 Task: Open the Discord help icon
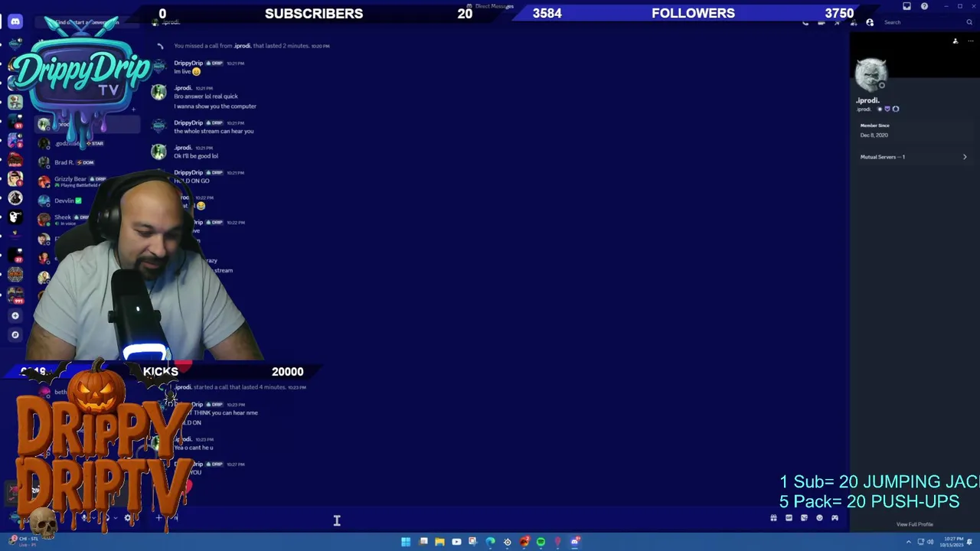(x=924, y=6)
